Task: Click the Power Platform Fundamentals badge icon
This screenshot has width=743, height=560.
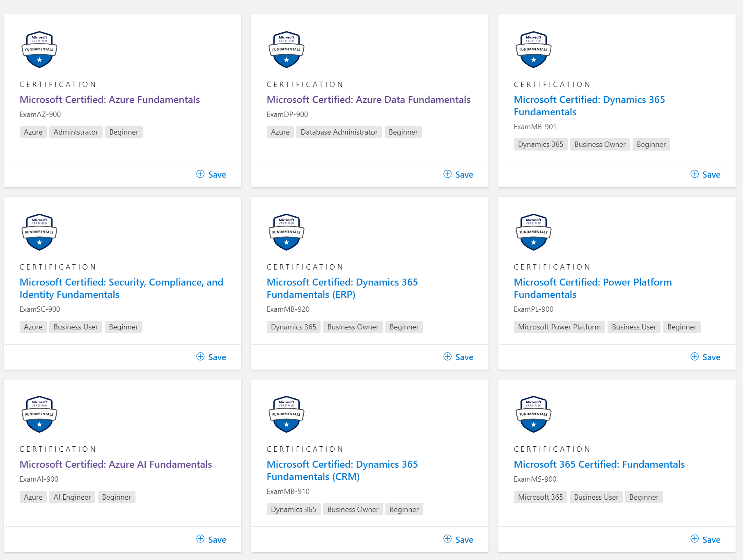Action: [534, 232]
